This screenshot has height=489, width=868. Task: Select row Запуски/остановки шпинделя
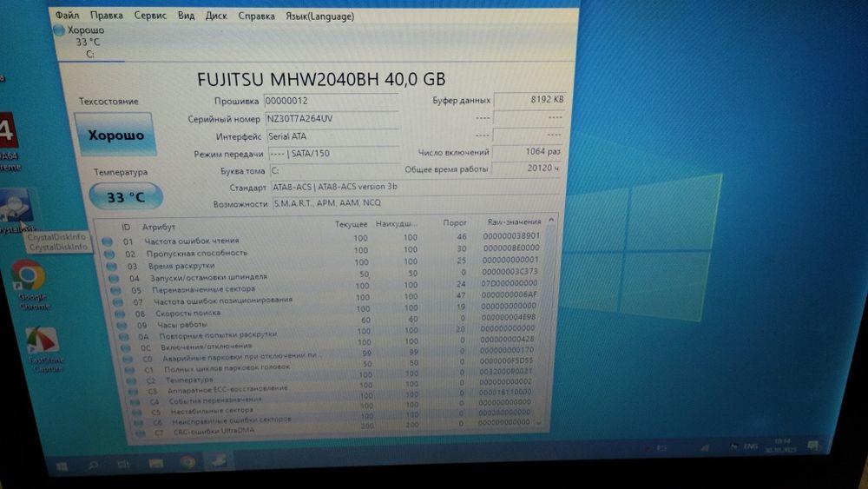(x=325, y=274)
